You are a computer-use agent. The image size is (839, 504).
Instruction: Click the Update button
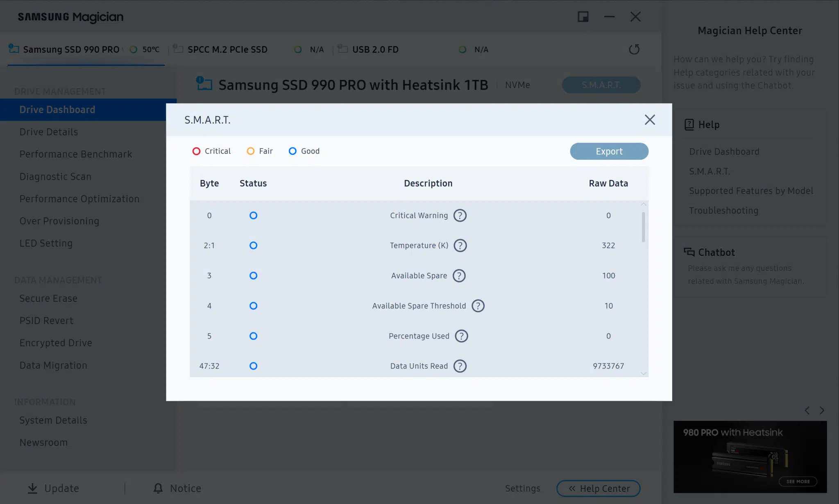pyautogui.click(x=53, y=488)
